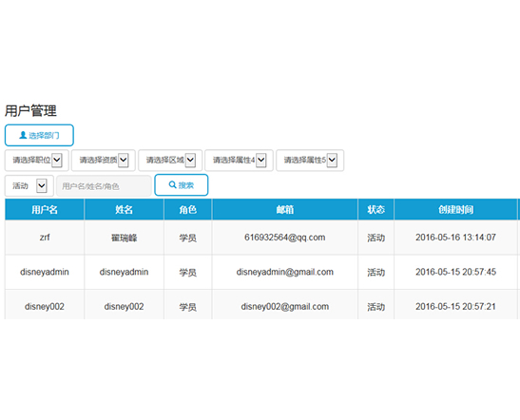The width and height of the screenshot is (520, 420).
Task: Expand the 请选择属性4 dropdown
Action: pos(240,161)
